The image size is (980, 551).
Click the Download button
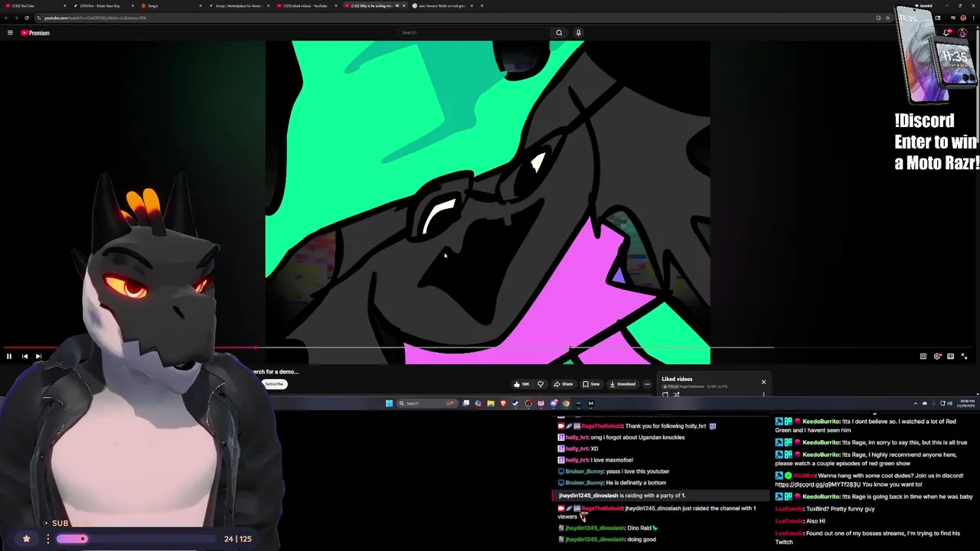pos(622,384)
